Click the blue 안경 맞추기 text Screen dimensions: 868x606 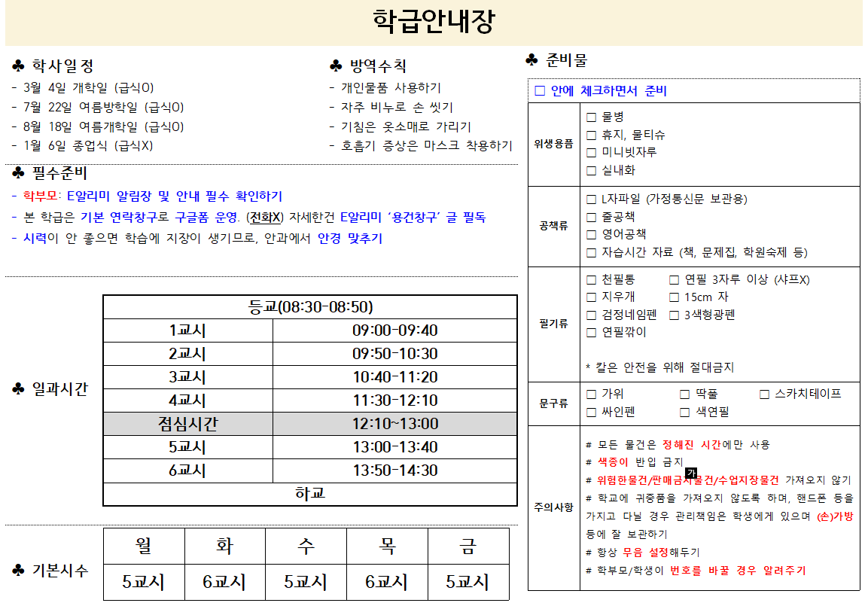coord(349,239)
